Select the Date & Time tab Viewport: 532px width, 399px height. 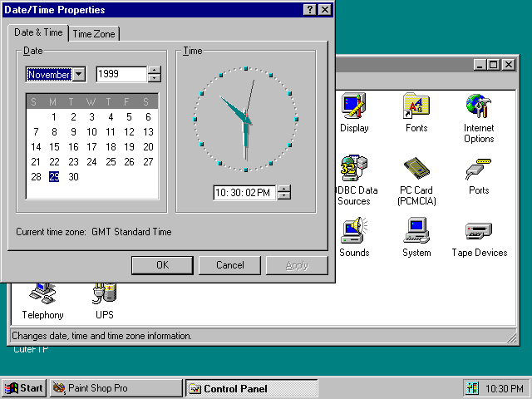click(38, 33)
